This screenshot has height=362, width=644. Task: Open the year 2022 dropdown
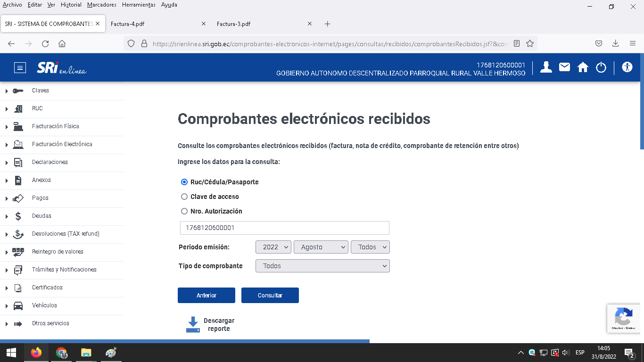(x=273, y=247)
